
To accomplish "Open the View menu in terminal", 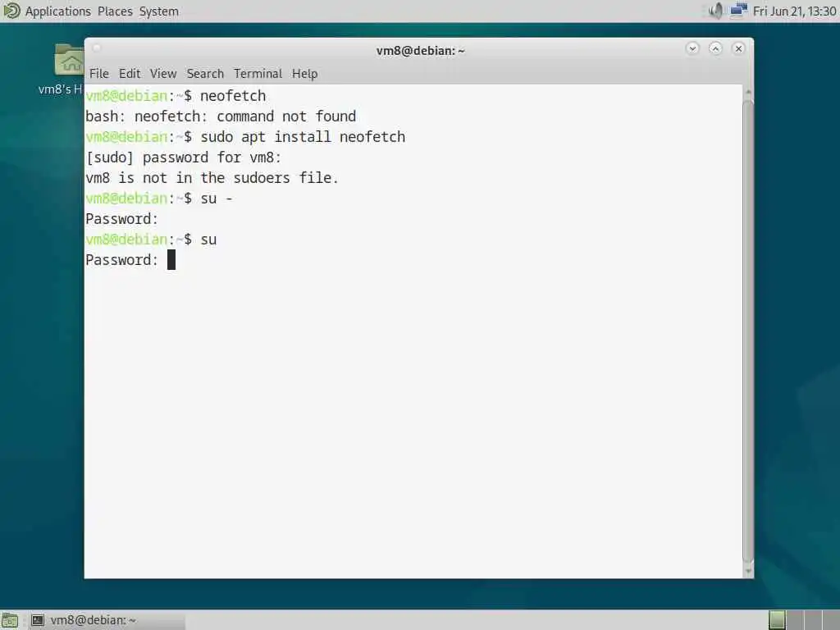I will coord(163,73).
